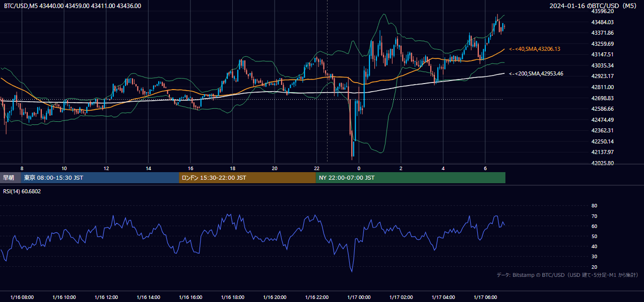Click hour label 20 under price chart
Image resolution: width=644 pixels, height=302 pixels.
[x=275, y=168]
